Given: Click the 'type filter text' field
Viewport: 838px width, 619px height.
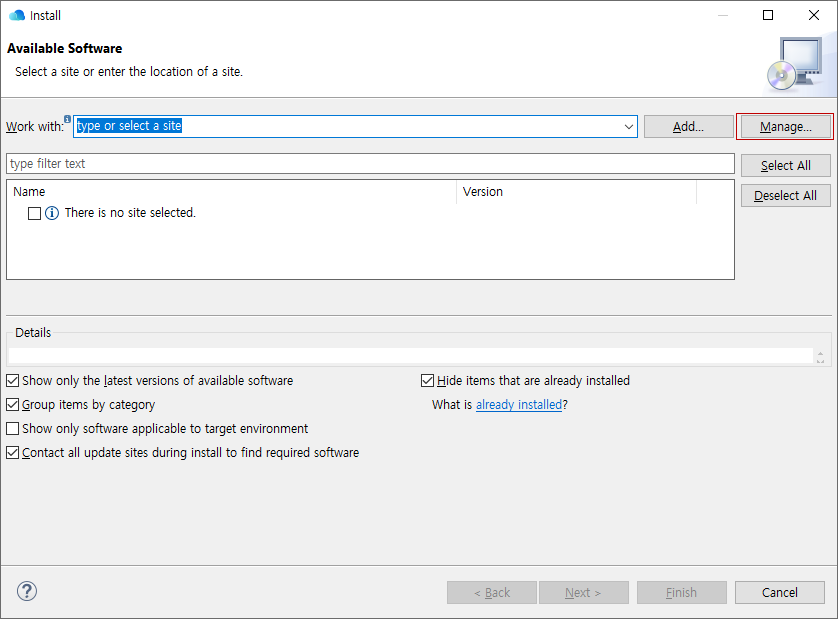Looking at the screenshot, I should coord(370,164).
